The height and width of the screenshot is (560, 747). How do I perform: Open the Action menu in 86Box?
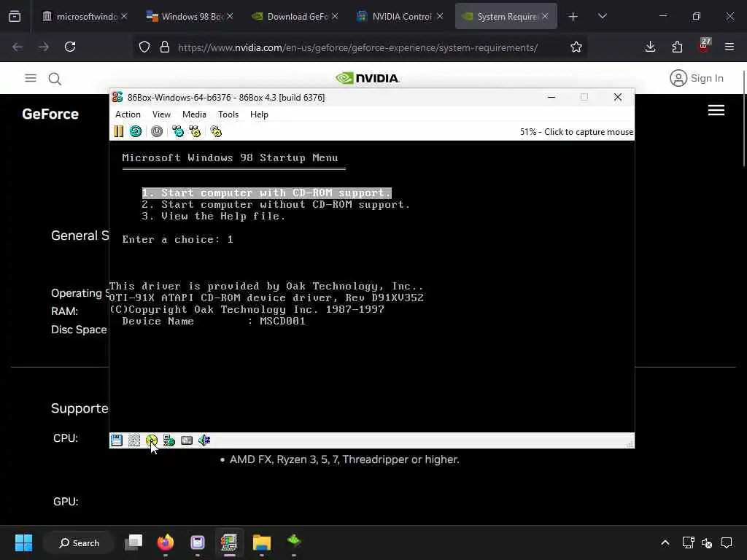tap(128, 114)
